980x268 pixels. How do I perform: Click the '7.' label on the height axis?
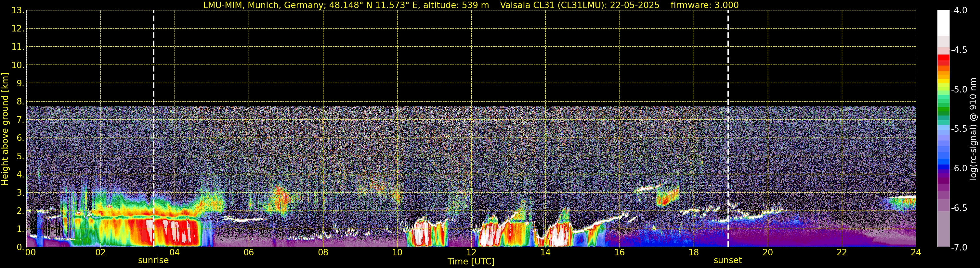tap(20, 120)
